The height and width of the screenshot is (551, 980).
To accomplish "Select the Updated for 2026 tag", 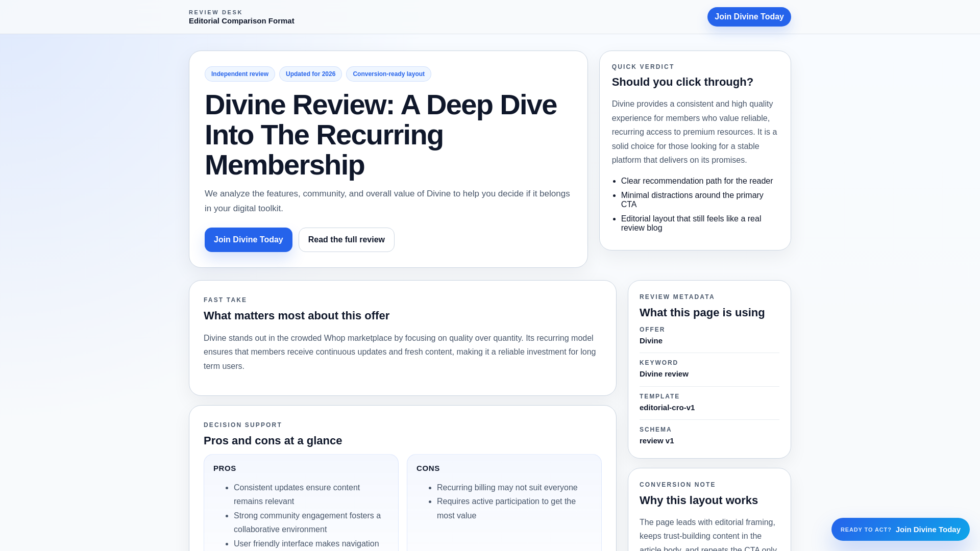I will [310, 74].
